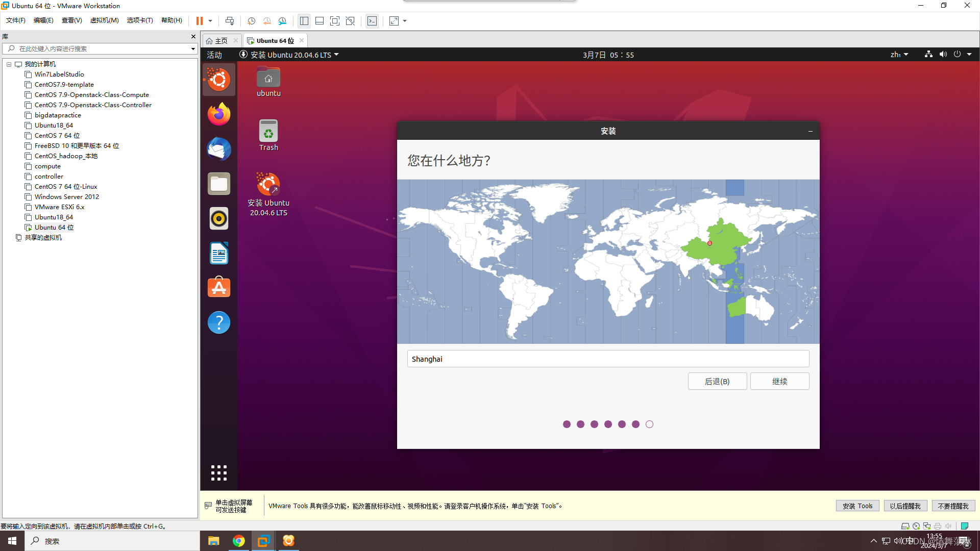Toggle the library sidebar view
This screenshot has height=551, width=980.
304,21
